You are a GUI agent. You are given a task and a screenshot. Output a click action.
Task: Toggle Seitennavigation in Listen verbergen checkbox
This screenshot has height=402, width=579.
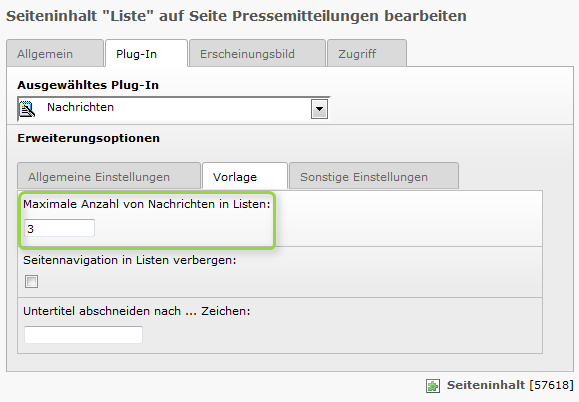pos(31,282)
